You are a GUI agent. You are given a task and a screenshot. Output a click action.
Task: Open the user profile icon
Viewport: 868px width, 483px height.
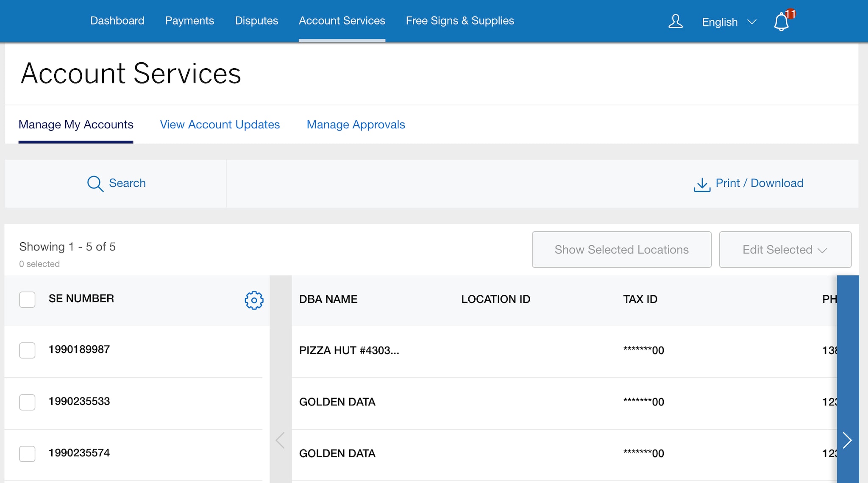click(676, 21)
